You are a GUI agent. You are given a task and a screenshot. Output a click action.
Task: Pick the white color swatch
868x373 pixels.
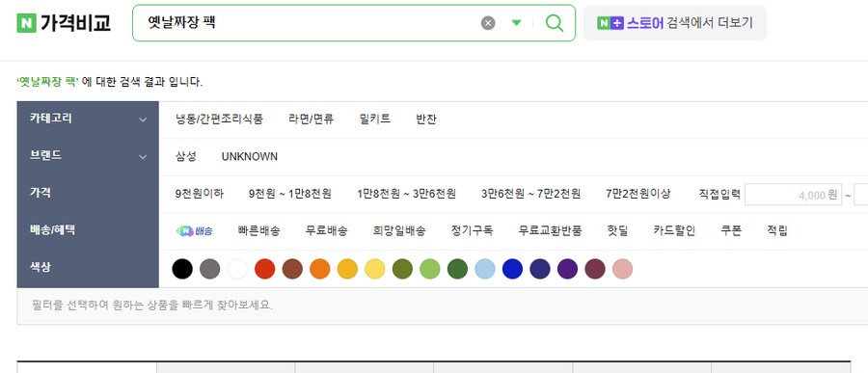237,269
